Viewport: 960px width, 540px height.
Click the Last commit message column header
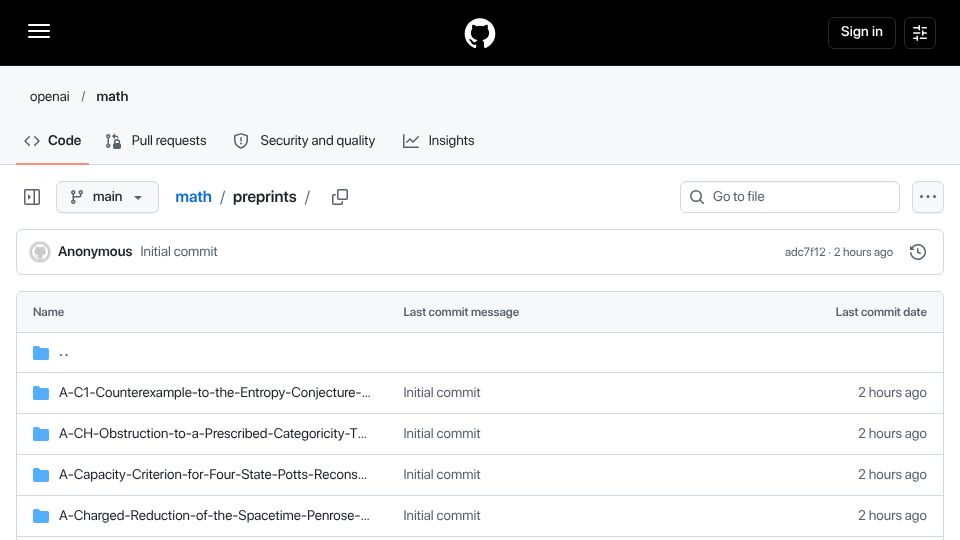pos(461,312)
